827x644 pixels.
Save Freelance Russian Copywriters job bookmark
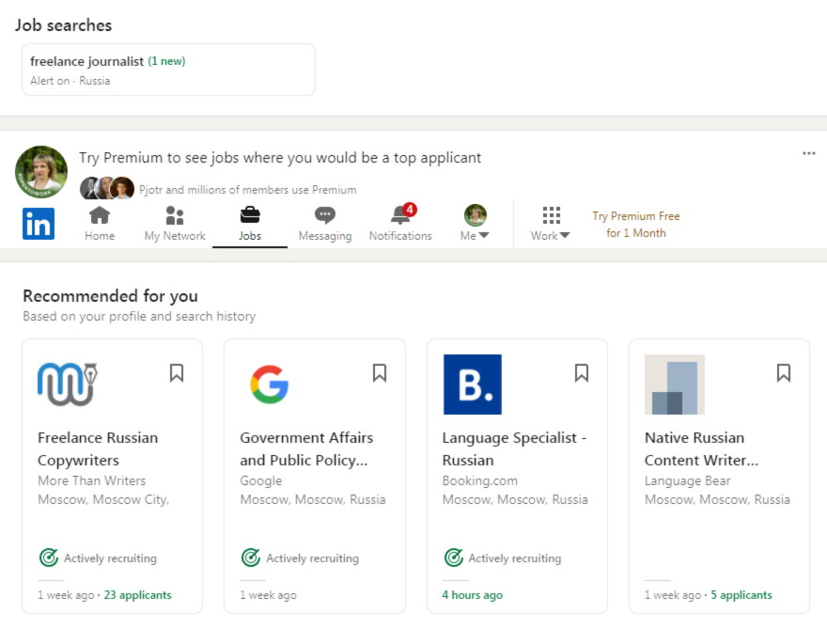click(x=177, y=373)
